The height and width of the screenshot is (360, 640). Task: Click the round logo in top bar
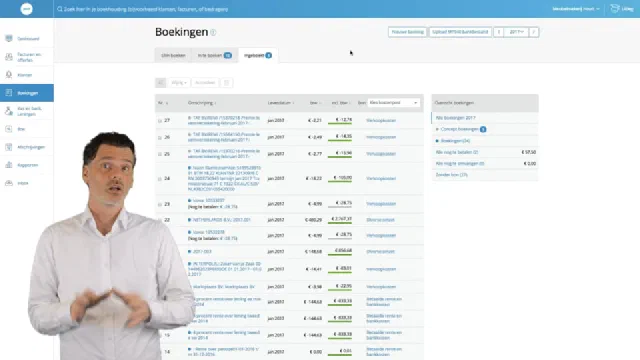tap(27, 9)
